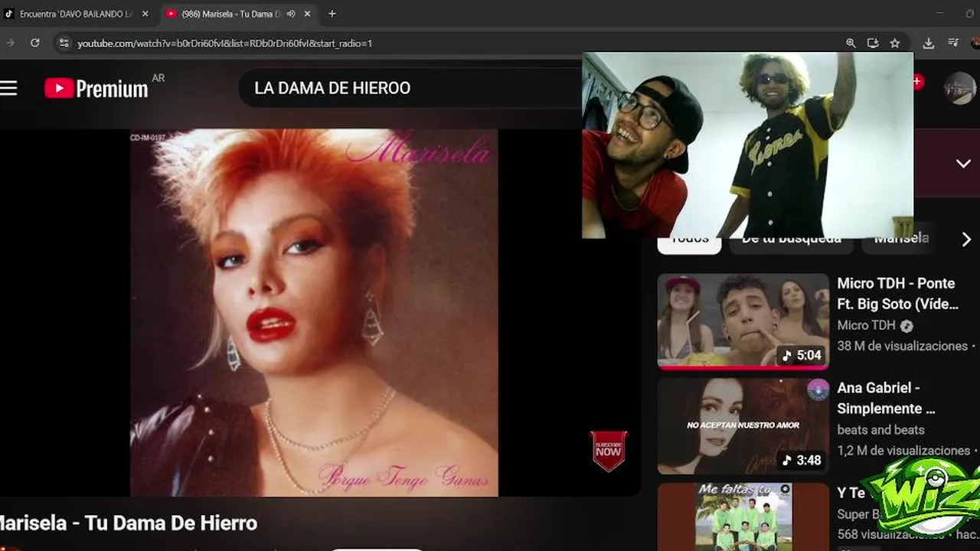This screenshot has width=980, height=551.
Task: Click the YouTube Premium logo
Action: 96,88
